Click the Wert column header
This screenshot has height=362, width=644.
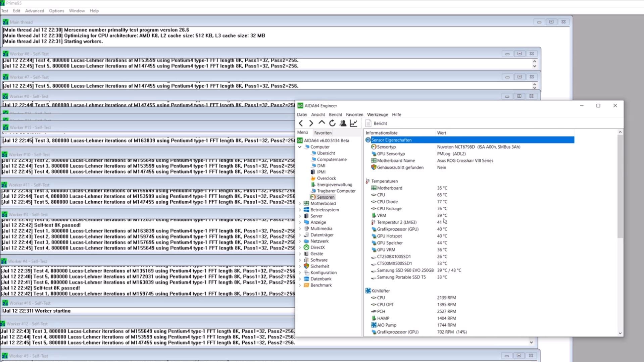tap(441, 133)
